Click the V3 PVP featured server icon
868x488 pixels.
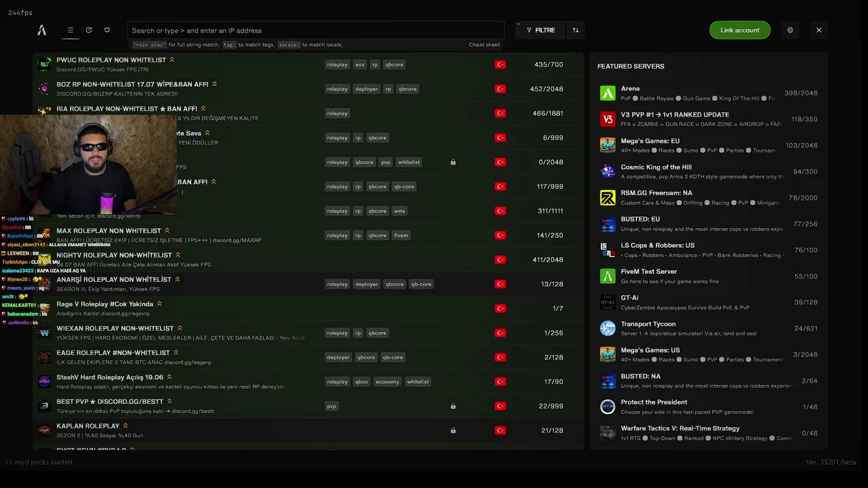(x=608, y=119)
